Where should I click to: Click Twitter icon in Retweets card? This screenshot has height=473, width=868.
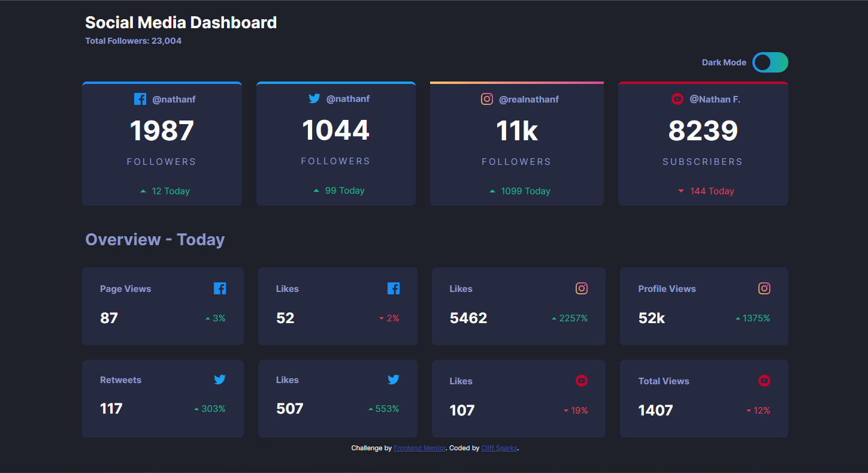coord(220,379)
